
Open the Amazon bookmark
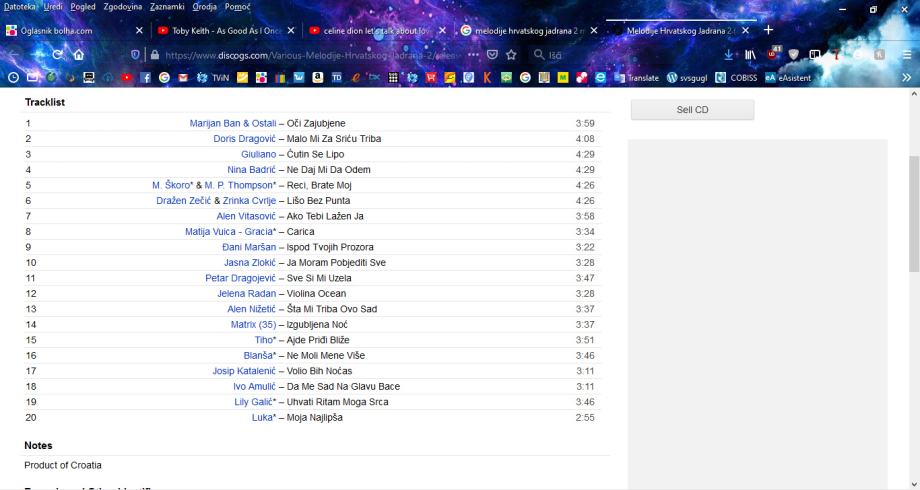tap(317, 77)
